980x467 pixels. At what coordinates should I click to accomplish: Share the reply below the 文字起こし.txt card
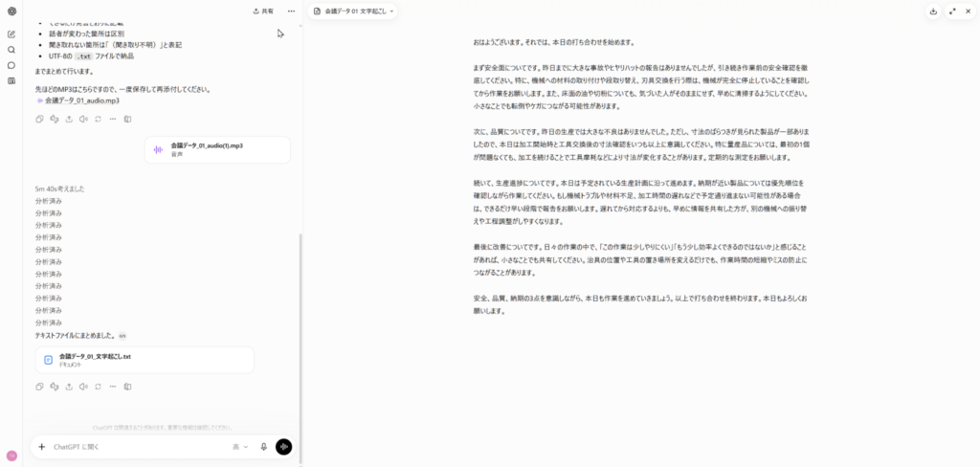click(69, 387)
